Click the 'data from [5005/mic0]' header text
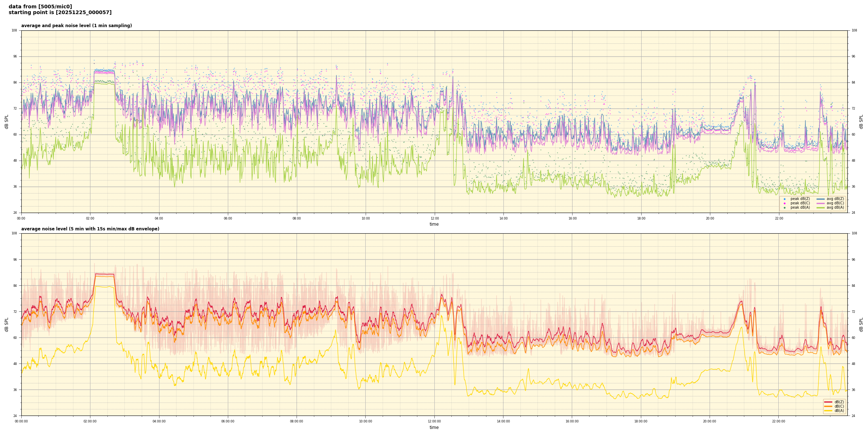The height and width of the screenshot is (434, 868). (40, 7)
